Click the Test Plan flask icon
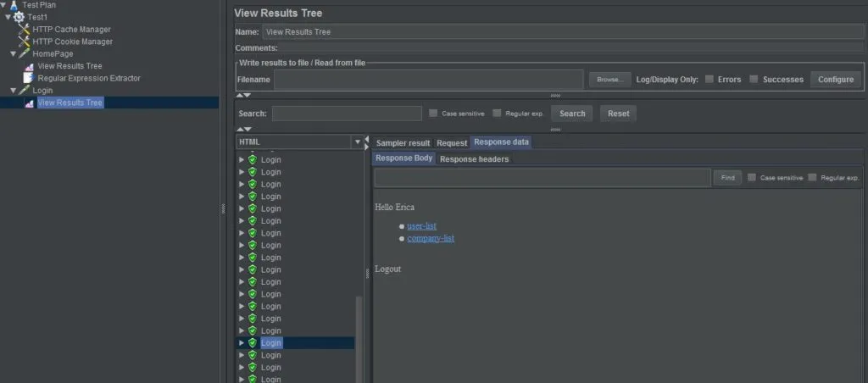This screenshot has height=383, width=868. [14, 4]
